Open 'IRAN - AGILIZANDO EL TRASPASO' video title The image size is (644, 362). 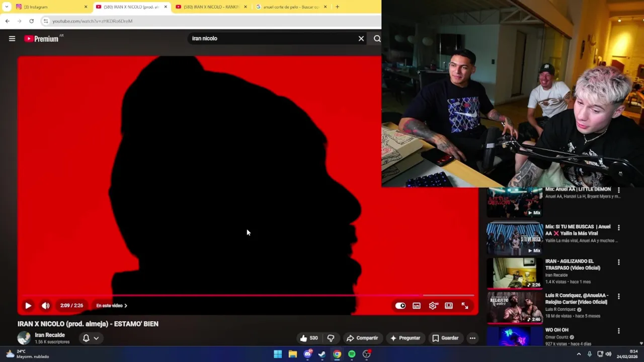click(573, 264)
